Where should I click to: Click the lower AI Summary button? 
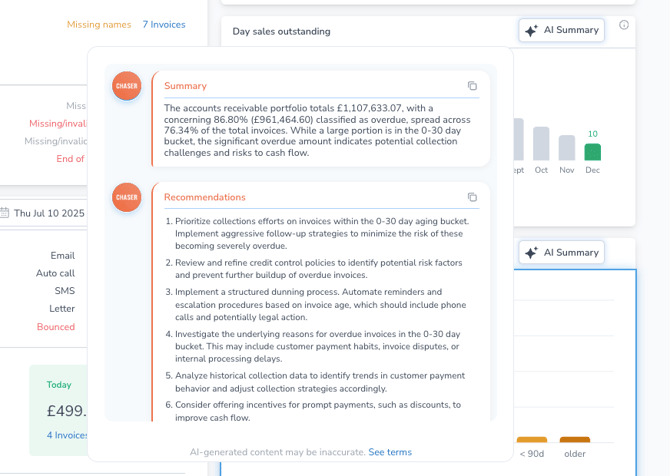tap(561, 252)
